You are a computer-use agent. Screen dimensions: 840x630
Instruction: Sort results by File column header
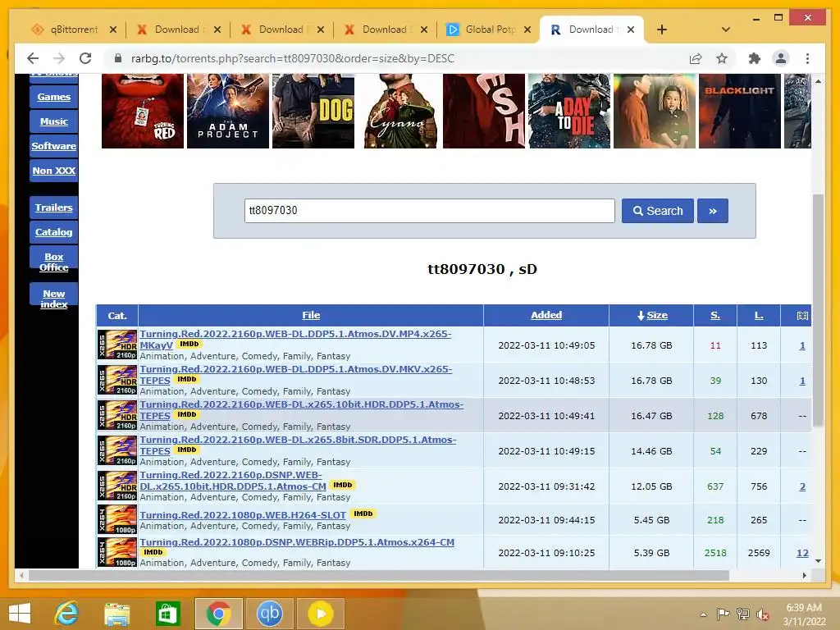pos(311,316)
